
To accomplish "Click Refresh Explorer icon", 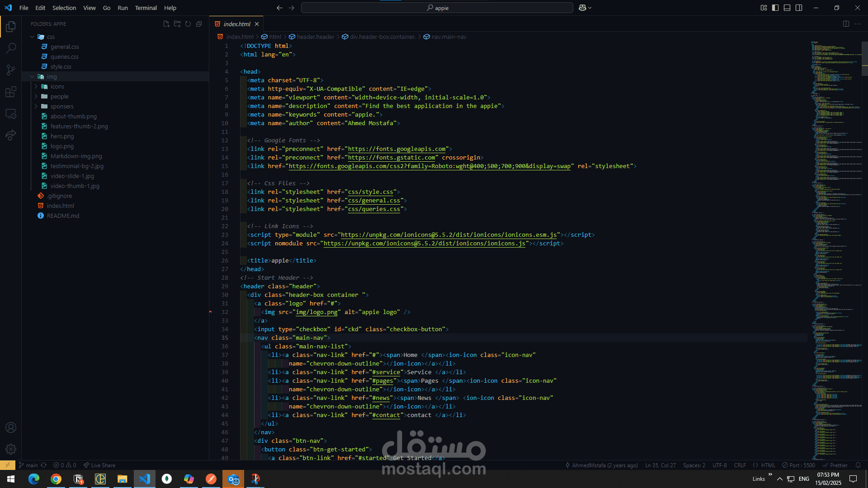I will (188, 24).
